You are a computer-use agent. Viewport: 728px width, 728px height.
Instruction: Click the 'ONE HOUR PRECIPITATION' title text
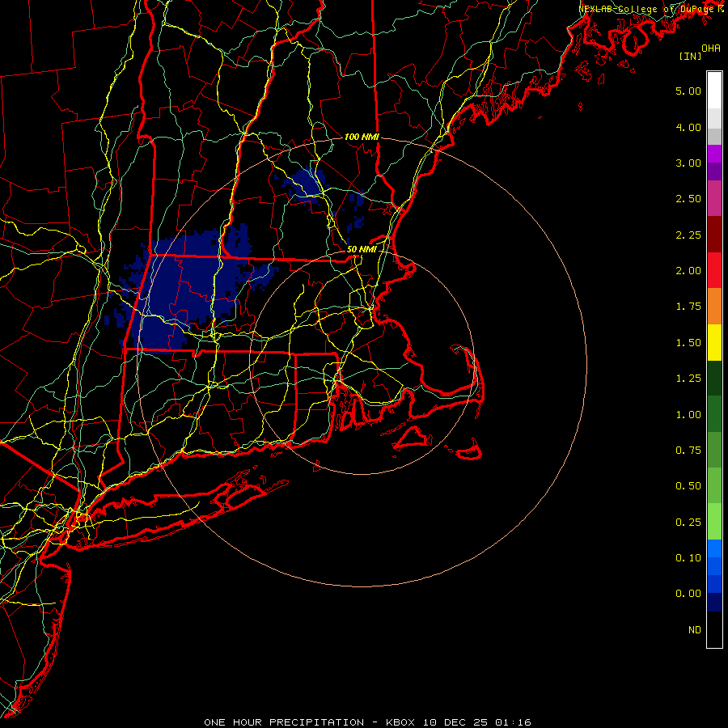pos(284,722)
